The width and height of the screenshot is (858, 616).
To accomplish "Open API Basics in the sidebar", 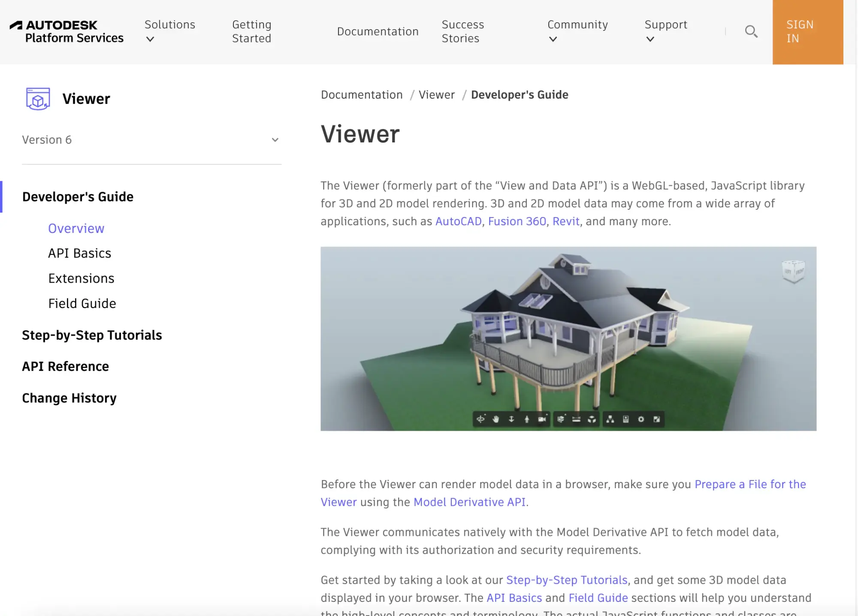I will 80,254.
